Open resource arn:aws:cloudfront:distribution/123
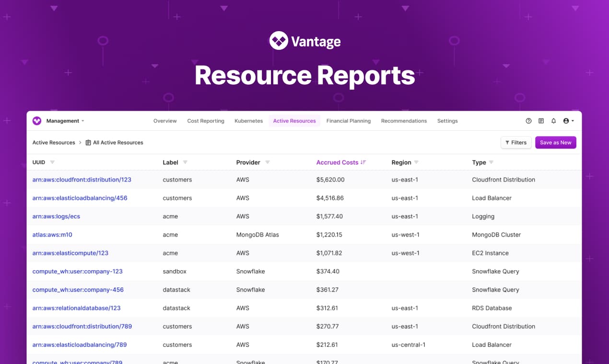The image size is (609, 364). [x=82, y=180]
